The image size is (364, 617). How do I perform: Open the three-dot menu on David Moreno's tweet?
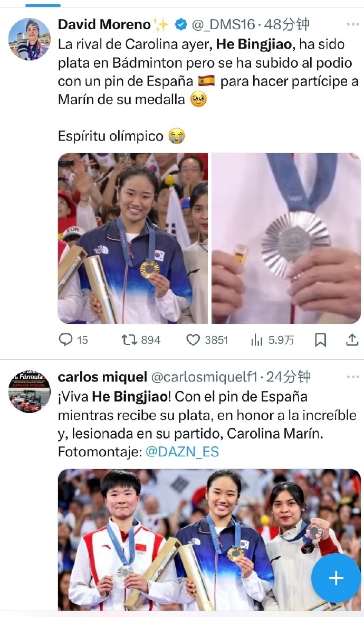[x=352, y=24]
